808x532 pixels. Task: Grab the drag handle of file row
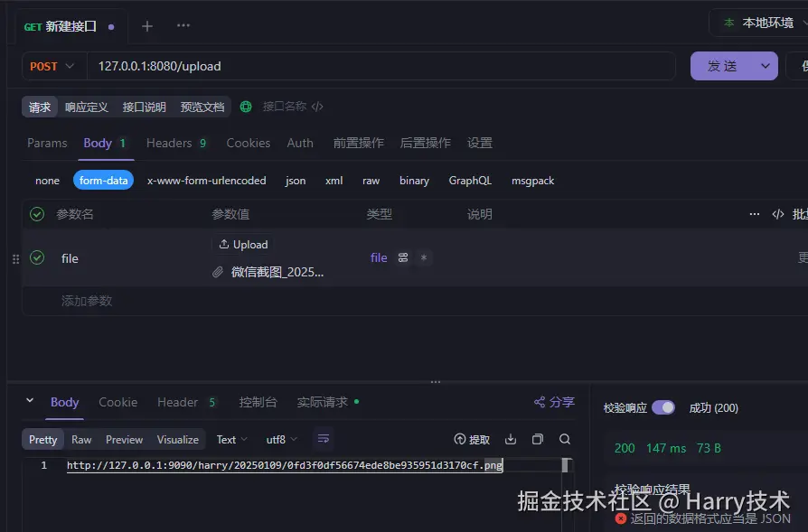pos(16,259)
